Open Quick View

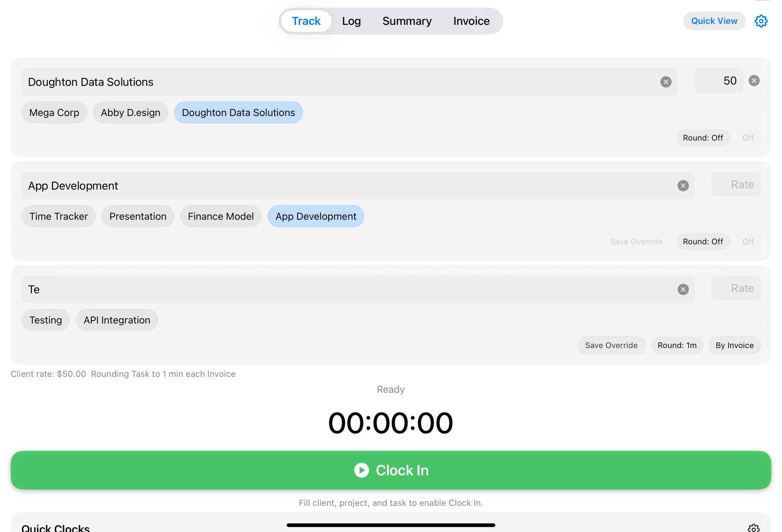point(714,21)
